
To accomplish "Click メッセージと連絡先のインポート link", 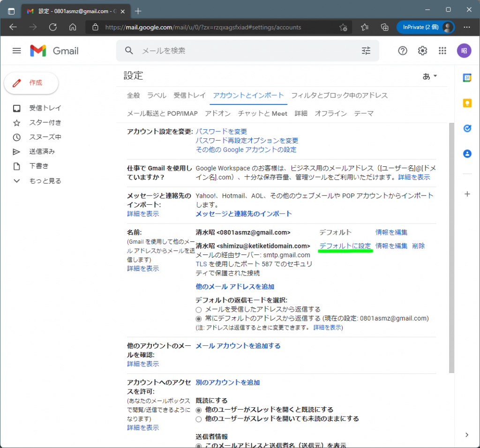I will click(244, 214).
